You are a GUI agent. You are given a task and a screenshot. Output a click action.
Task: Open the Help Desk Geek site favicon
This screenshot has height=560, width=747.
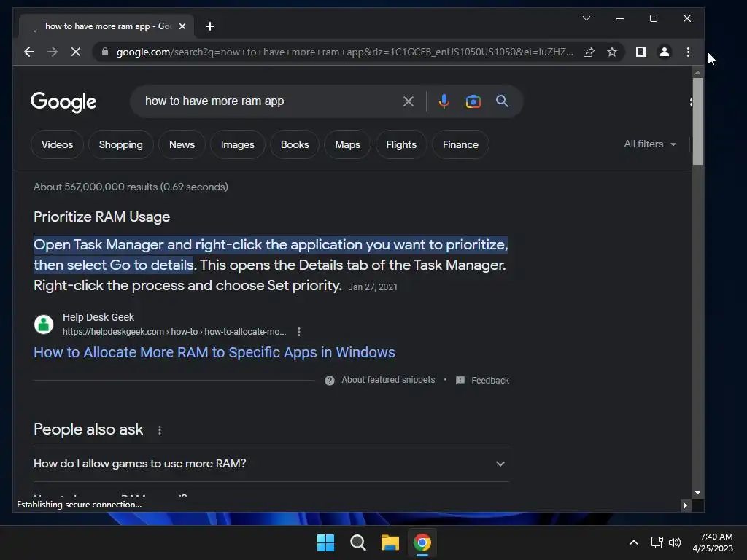point(44,324)
